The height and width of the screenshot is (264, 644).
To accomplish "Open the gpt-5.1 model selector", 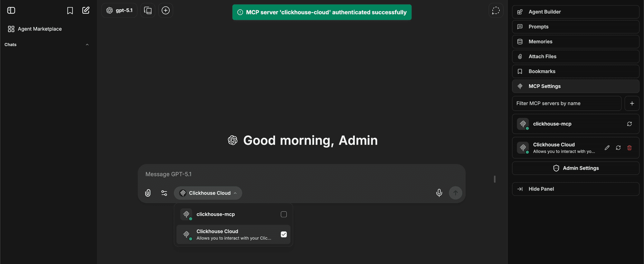I will (x=119, y=10).
